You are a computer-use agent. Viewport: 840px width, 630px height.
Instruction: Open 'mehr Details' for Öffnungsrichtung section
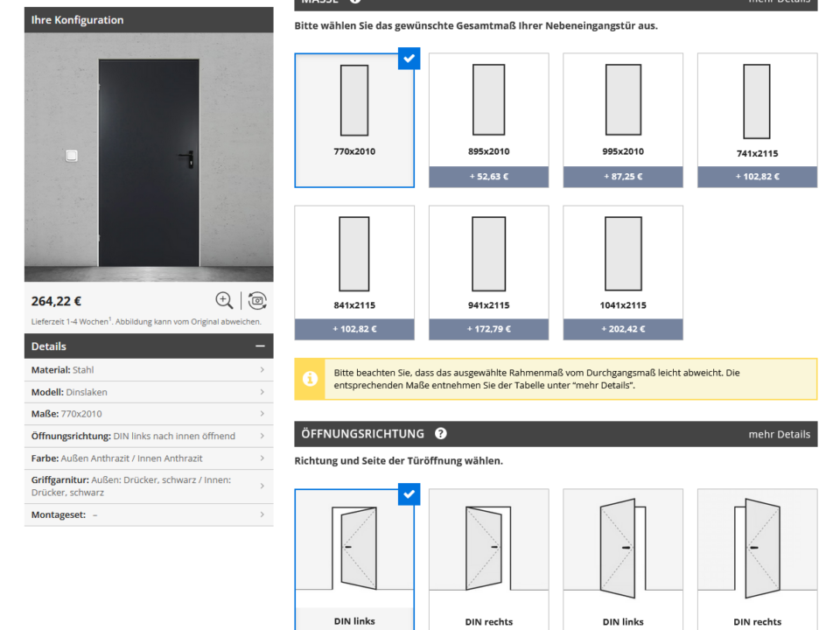point(779,434)
